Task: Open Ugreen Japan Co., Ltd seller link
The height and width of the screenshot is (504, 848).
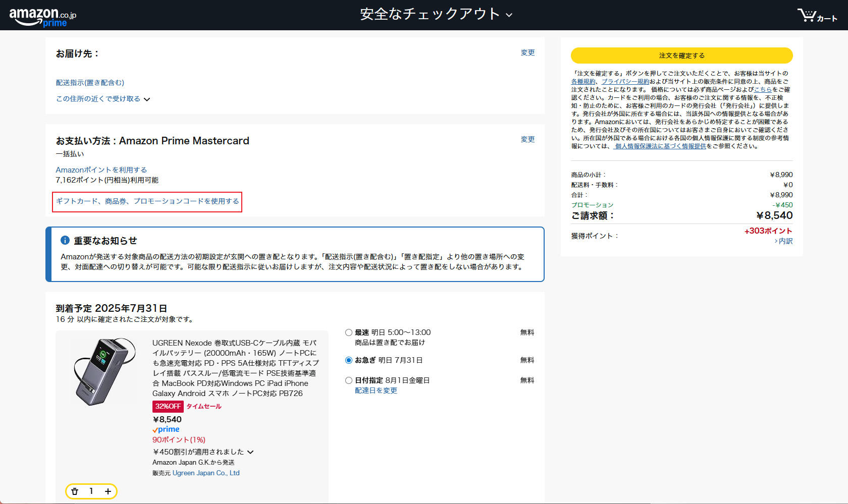Action: click(206, 473)
